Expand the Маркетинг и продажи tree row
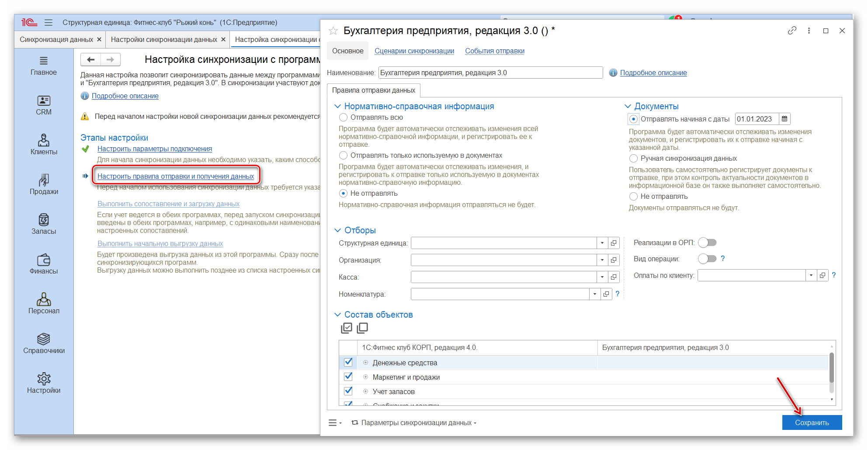 [x=365, y=377]
